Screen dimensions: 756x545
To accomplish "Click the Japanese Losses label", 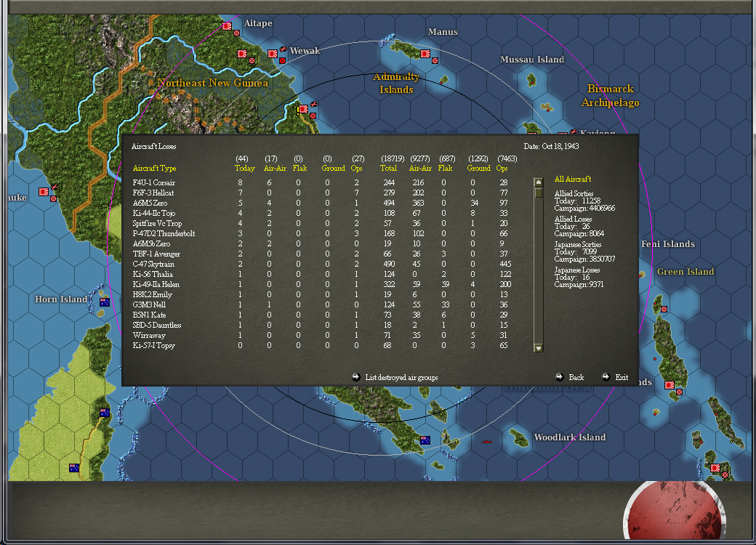I will [577, 270].
